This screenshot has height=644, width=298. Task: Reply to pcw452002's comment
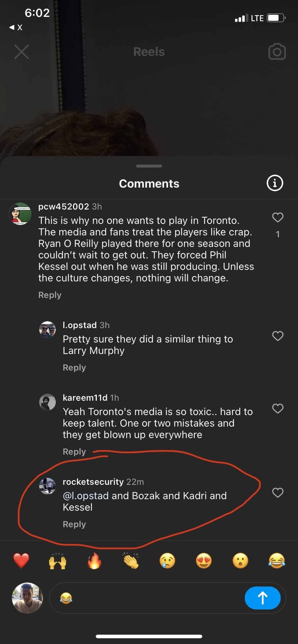click(x=50, y=295)
